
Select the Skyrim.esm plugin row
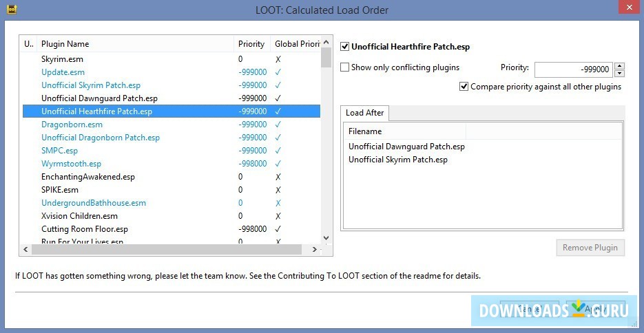(x=172, y=59)
